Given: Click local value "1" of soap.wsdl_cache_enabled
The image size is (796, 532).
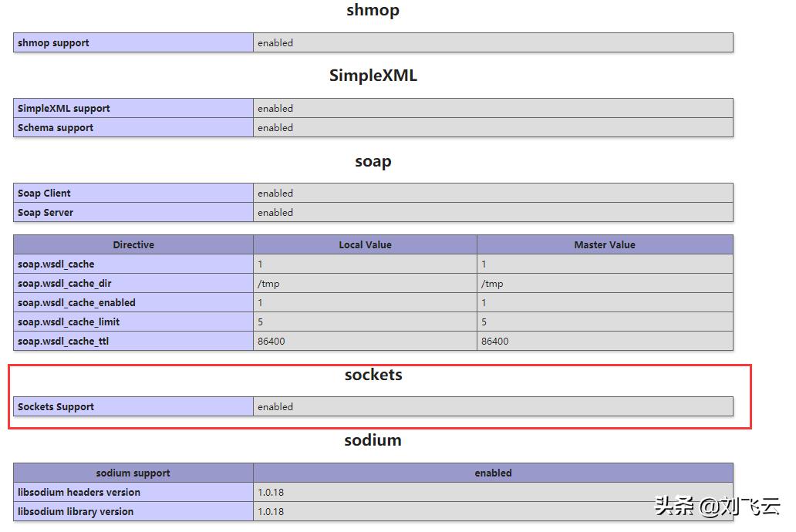Looking at the screenshot, I should [x=260, y=302].
